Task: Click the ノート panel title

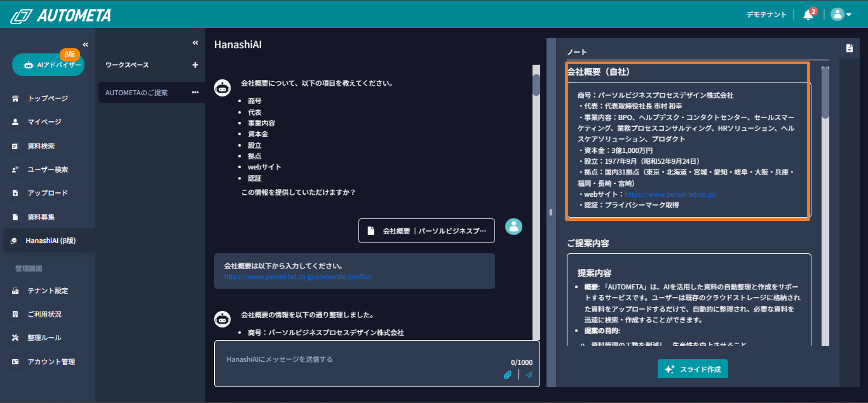Action: tap(577, 52)
